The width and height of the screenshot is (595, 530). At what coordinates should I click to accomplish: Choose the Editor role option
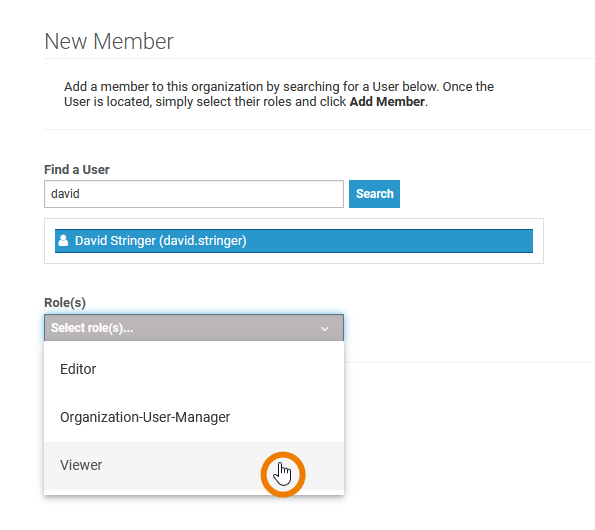194,369
